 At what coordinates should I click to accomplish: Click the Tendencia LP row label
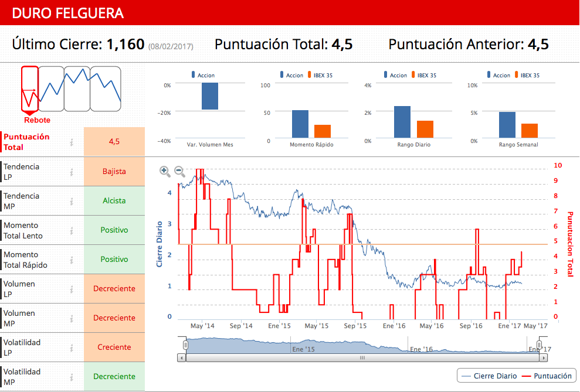(22, 172)
